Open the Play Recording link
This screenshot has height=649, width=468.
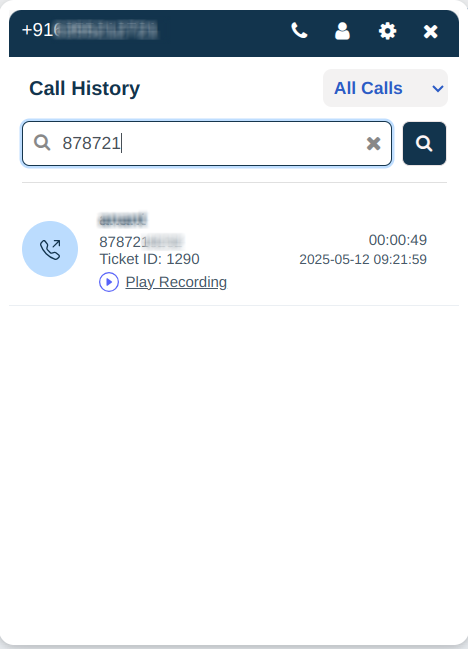click(176, 282)
